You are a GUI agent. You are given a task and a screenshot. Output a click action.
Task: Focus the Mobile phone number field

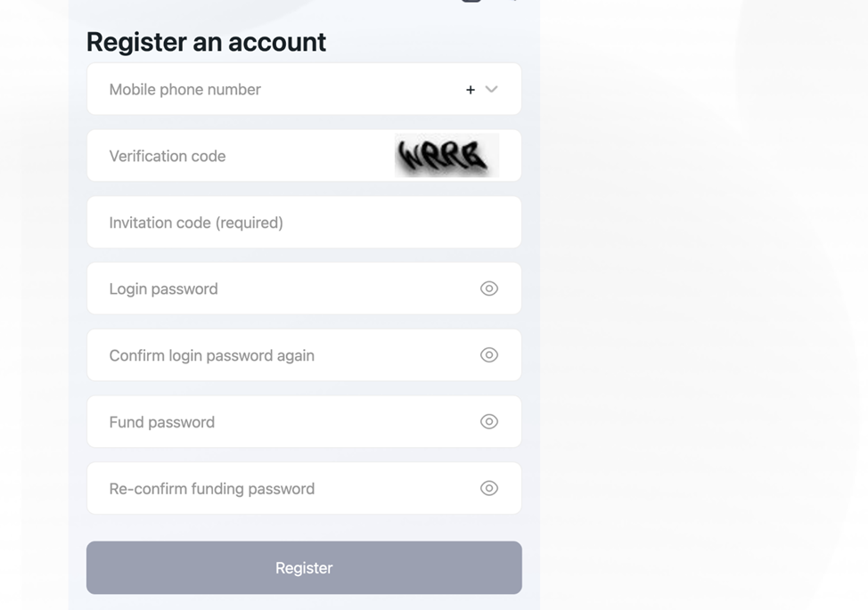(267, 89)
